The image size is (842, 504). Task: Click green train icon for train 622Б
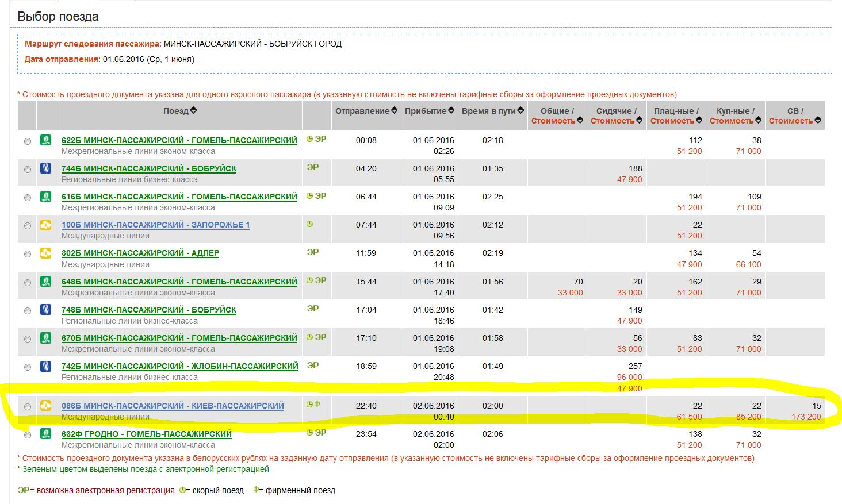point(45,140)
